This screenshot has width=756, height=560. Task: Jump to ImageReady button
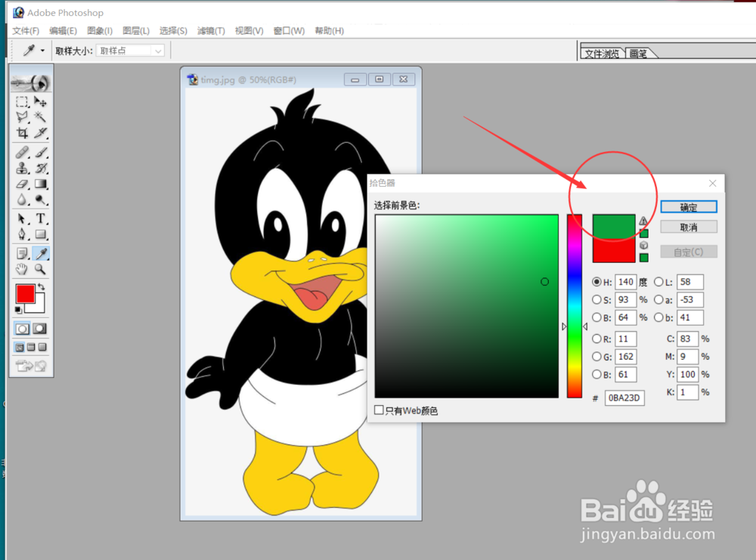pos(31,367)
